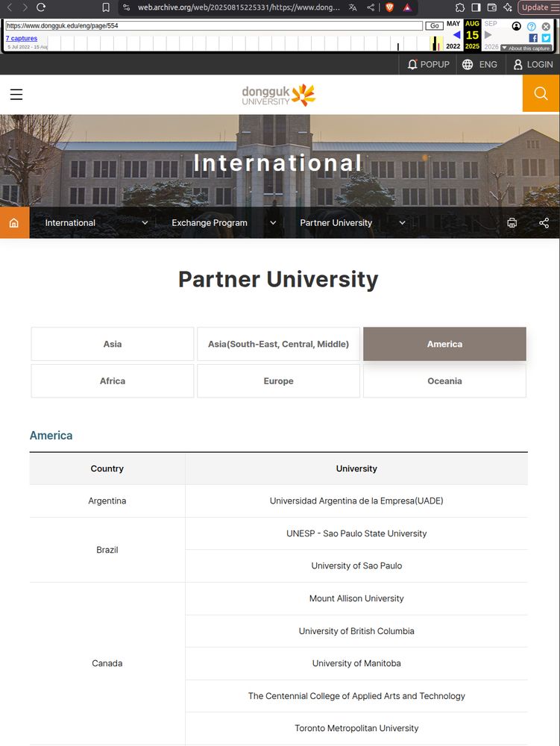Click inside the Wayback Machine URL field
This screenshot has width=560, height=746.
[x=214, y=25]
